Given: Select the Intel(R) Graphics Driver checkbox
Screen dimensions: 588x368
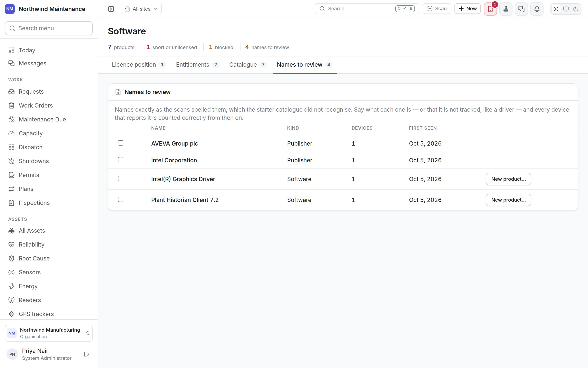Looking at the screenshot, I should [120, 179].
